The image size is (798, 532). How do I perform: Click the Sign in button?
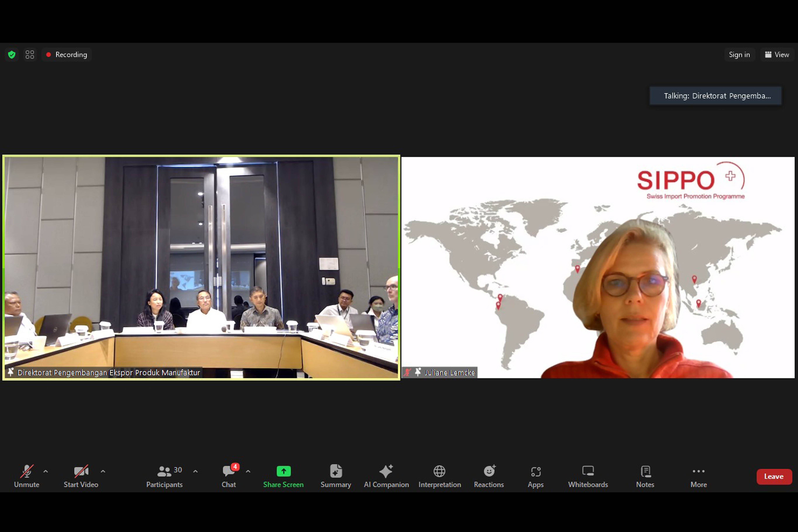click(x=739, y=55)
